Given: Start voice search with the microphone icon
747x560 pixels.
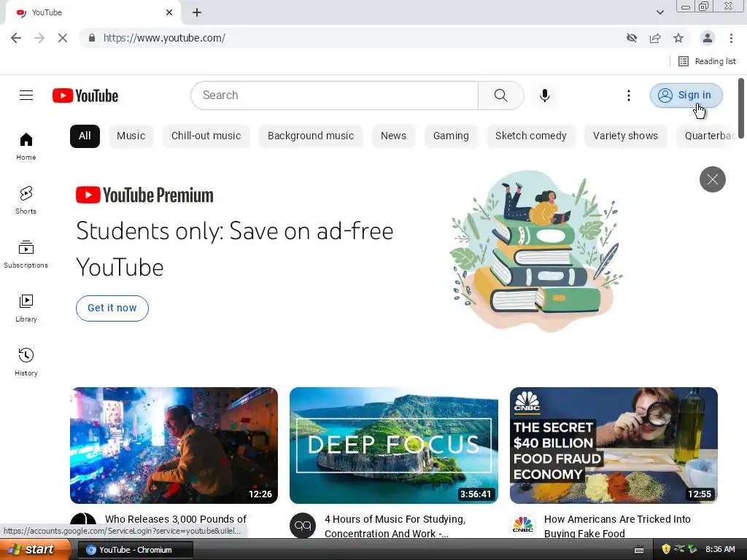Looking at the screenshot, I should point(544,96).
